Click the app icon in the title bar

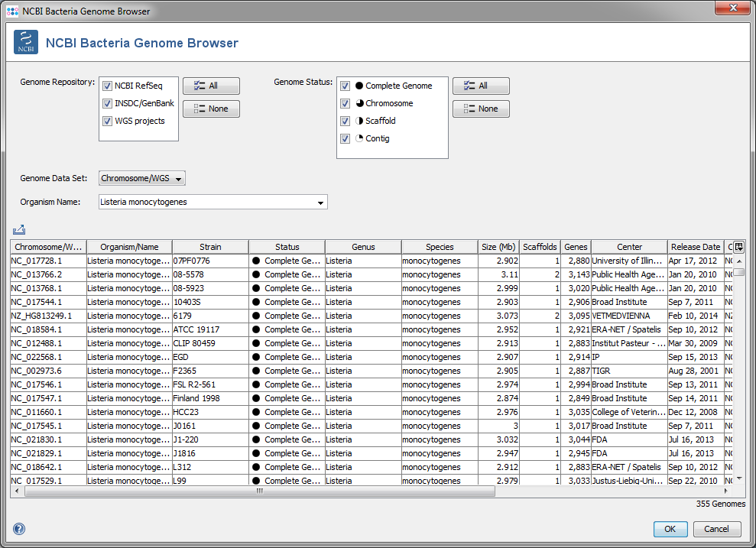pos(12,11)
